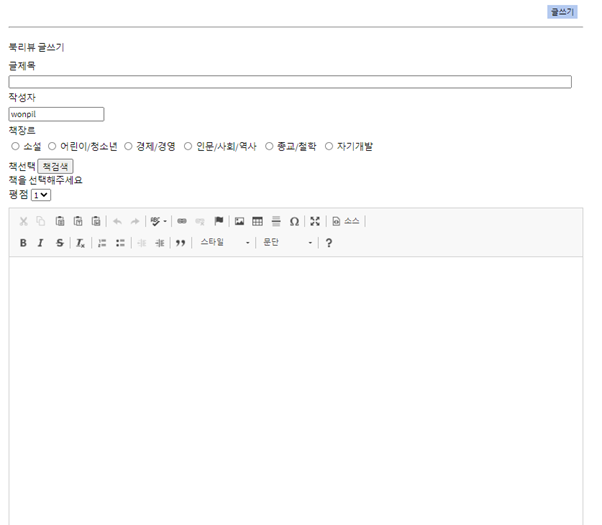
Task: Select the 인문/사회/역사 genre radio button
Action: pyautogui.click(x=188, y=146)
